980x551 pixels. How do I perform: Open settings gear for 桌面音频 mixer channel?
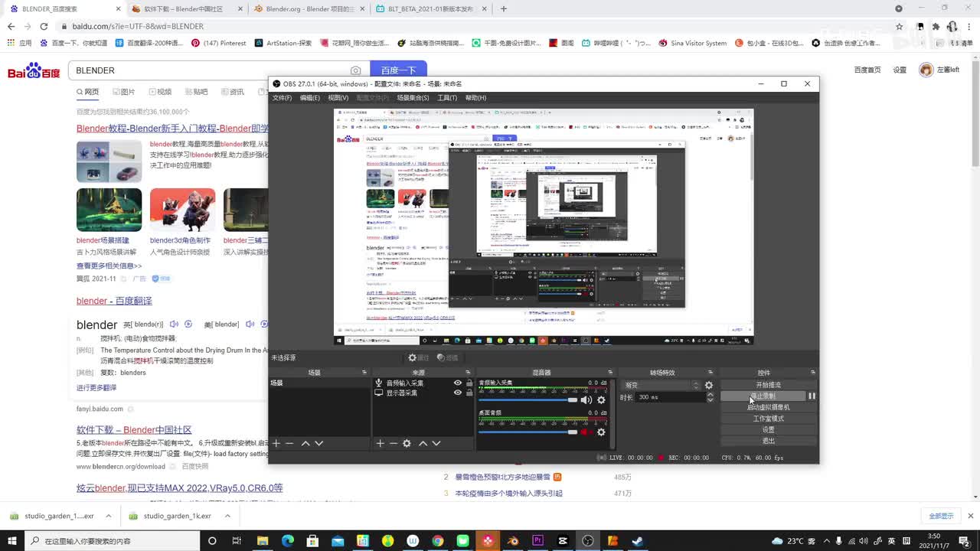point(601,432)
